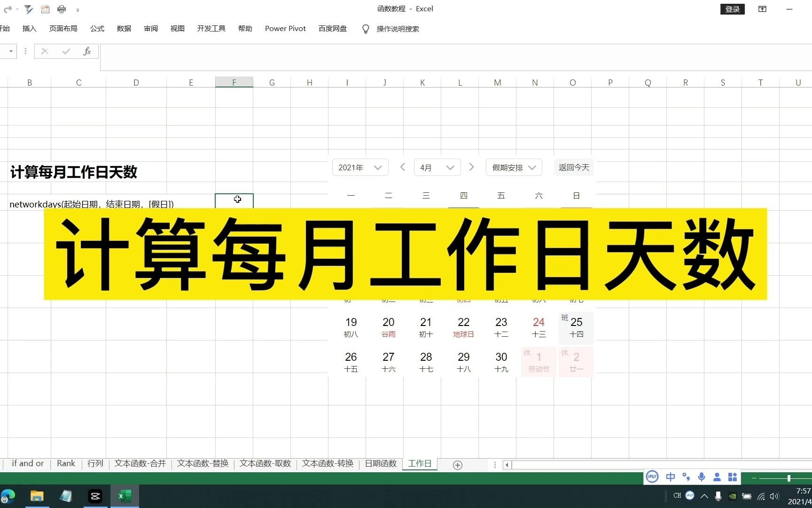Switch to the 文本函数-合并 sheet tab

pos(141,464)
